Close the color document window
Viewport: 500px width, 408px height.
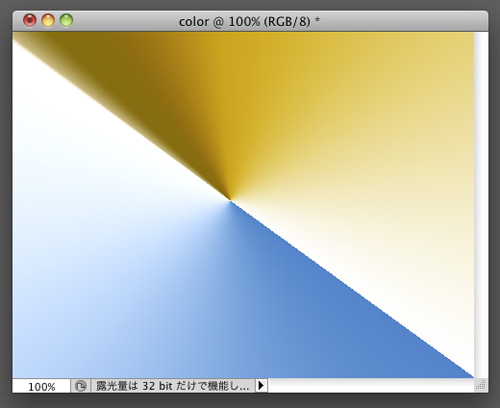coord(30,21)
